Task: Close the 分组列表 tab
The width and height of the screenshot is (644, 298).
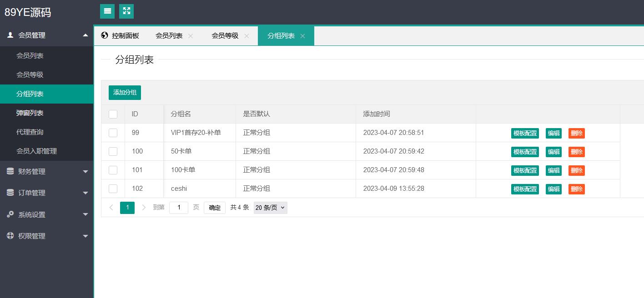Action: (x=302, y=36)
